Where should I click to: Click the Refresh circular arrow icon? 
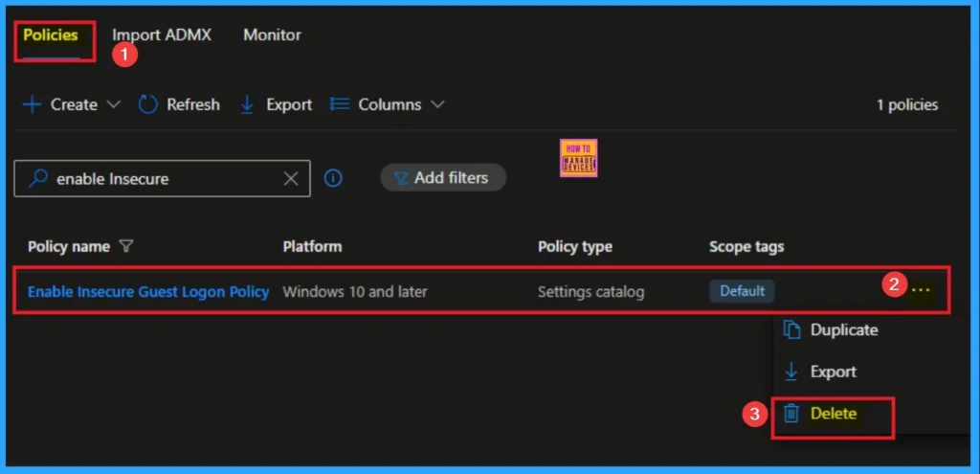click(148, 104)
